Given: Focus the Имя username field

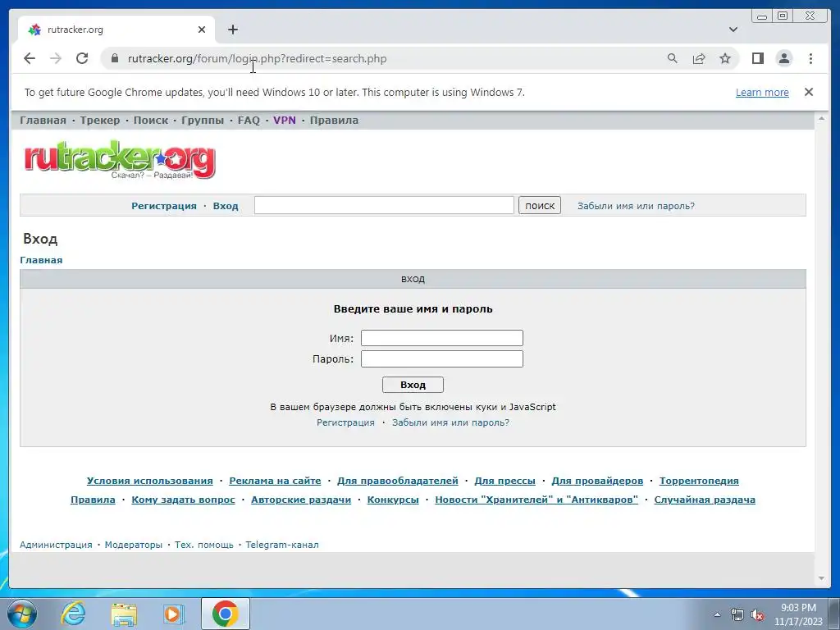Looking at the screenshot, I should point(442,338).
